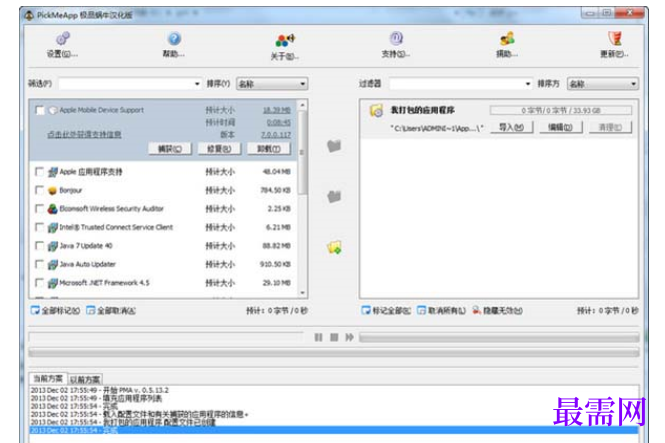665x443 pixels.
Task: Click the 卸载 uninstall button
Action: click(x=269, y=149)
